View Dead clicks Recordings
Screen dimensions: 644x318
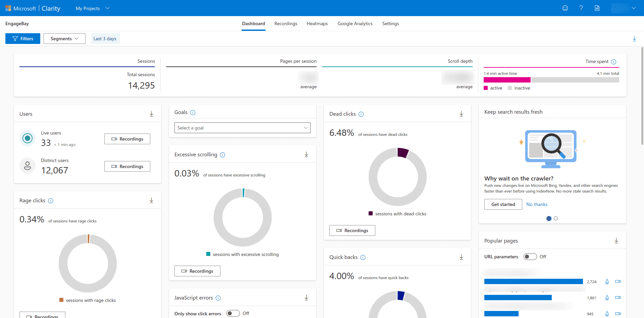click(x=352, y=230)
